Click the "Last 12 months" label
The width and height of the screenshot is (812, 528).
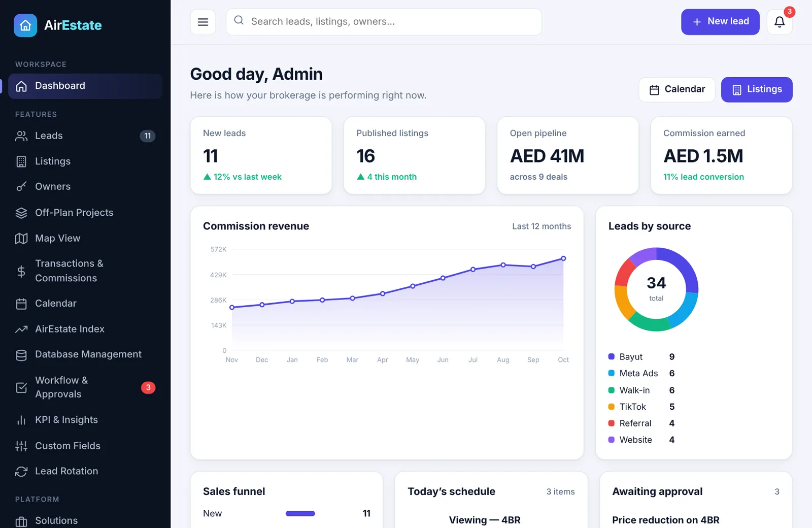click(x=542, y=226)
